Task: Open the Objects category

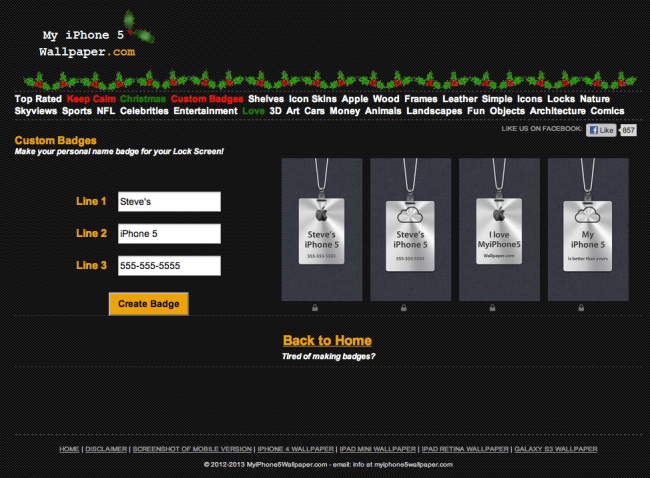Action: click(x=507, y=111)
